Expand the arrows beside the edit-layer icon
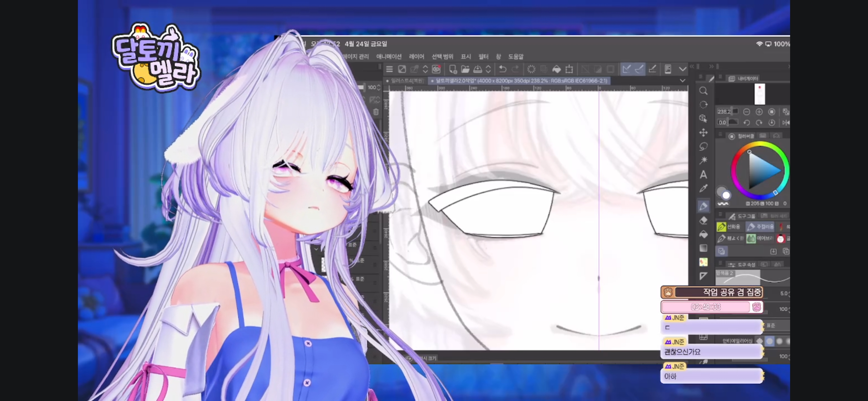This screenshot has width=868, height=401. point(425,69)
